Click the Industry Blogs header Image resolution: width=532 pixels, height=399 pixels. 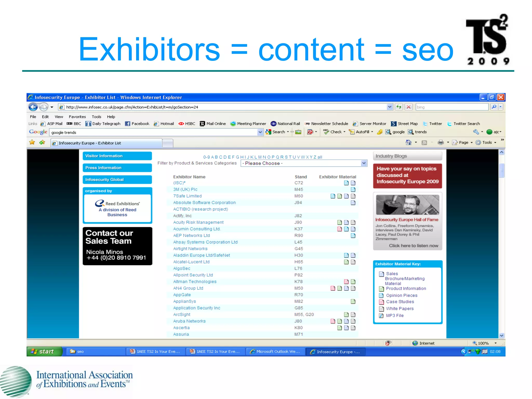[408, 156]
